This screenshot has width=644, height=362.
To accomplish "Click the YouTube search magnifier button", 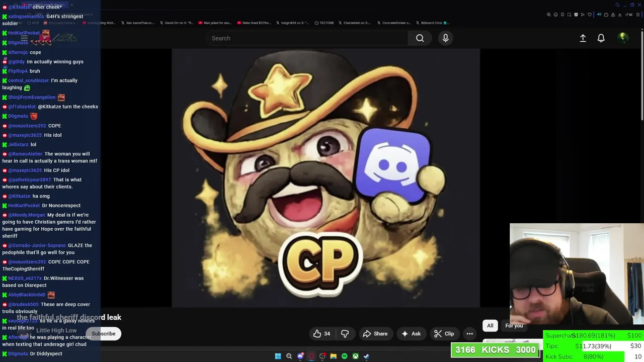I will [420, 38].
